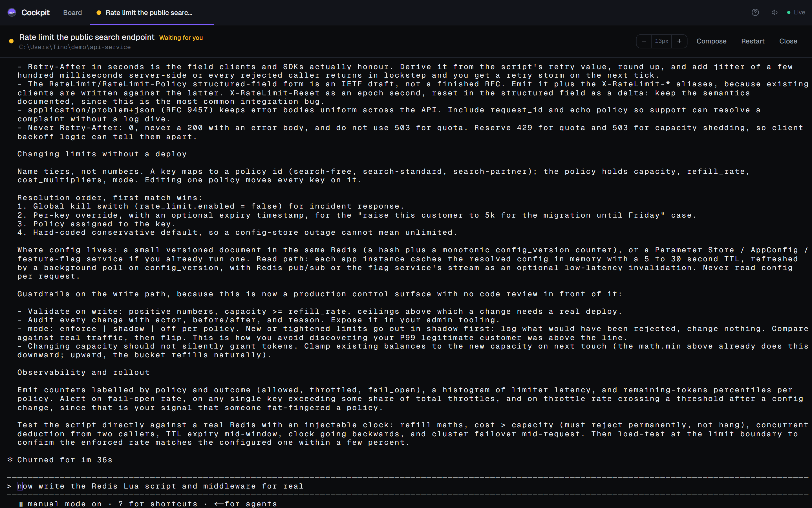
Task: Click the prompt input line text
Action: tap(160, 486)
